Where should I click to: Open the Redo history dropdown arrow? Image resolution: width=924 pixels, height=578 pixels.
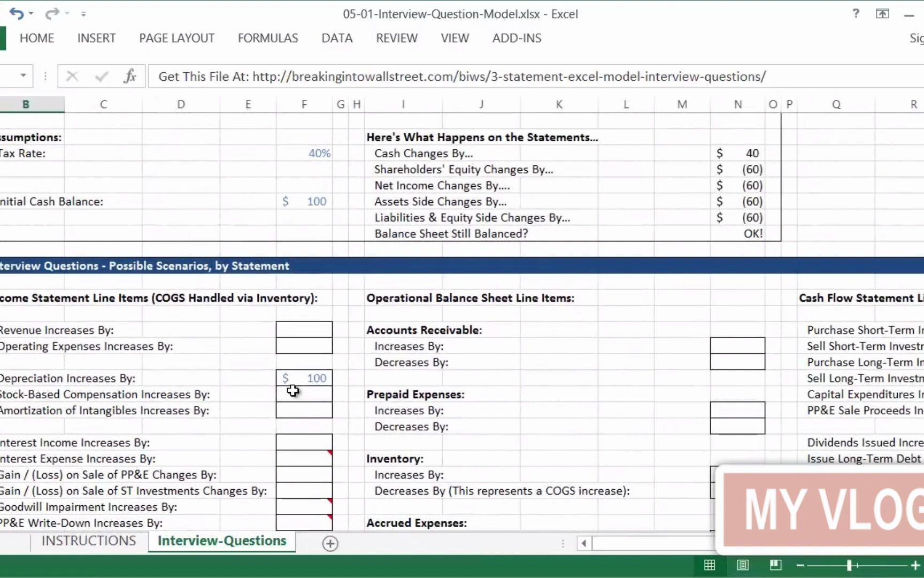67,13
